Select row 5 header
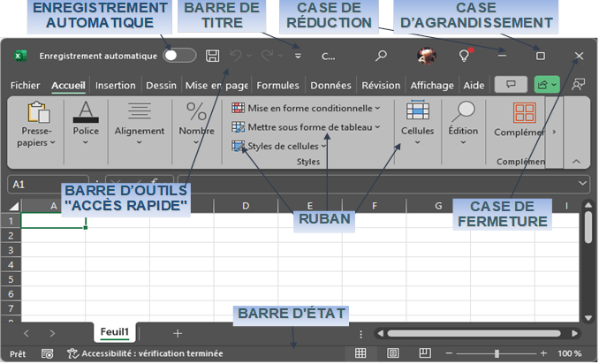 pyautogui.click(x=11, y=279)
